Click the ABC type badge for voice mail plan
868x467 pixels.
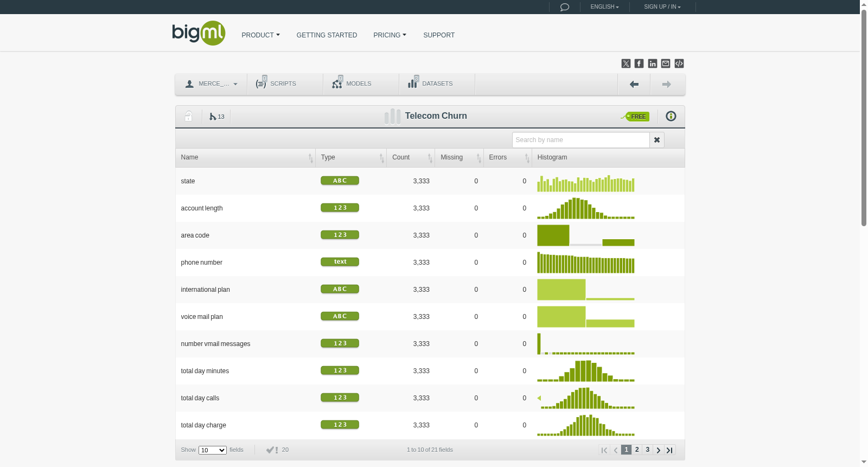[340, 316]
